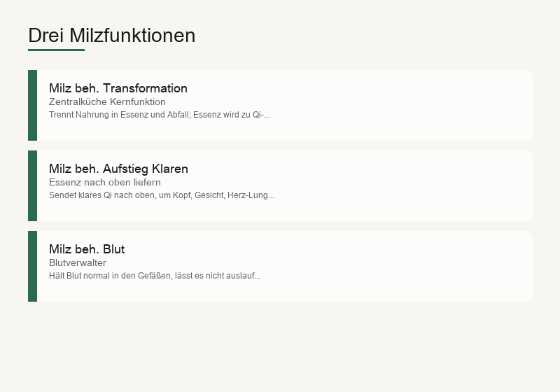Expand truncated text Hält Blut normal
This screenshot has height=392, width=560.
(155, 276)
